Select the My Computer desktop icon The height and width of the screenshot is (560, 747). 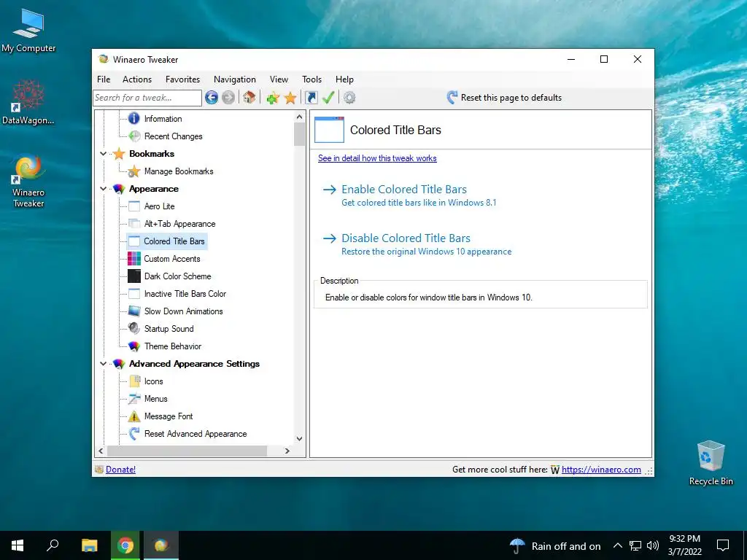tap(28, 31)
